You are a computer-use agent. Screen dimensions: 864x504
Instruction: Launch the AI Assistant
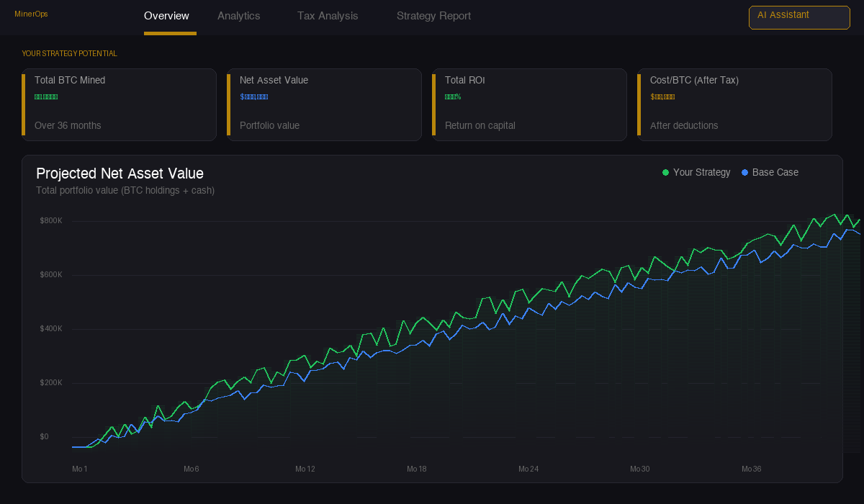pos(799,17)
